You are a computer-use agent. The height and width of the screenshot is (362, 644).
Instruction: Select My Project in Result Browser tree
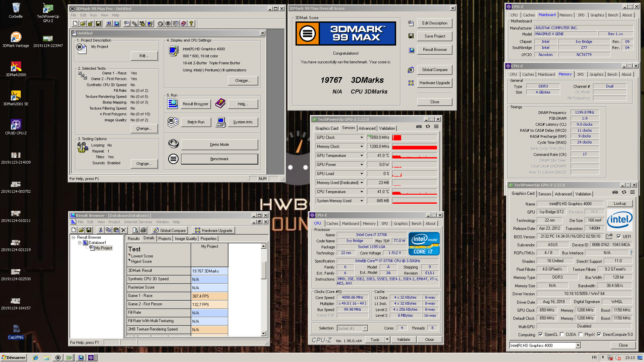coord(103,248)
